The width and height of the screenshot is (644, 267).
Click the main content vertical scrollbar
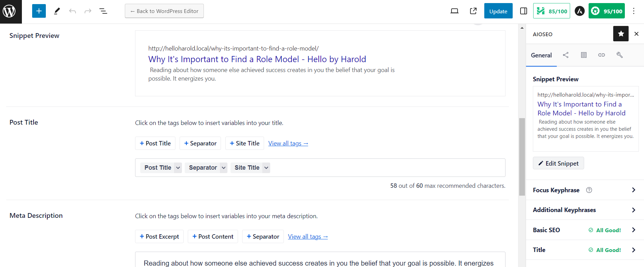[522, 157]
